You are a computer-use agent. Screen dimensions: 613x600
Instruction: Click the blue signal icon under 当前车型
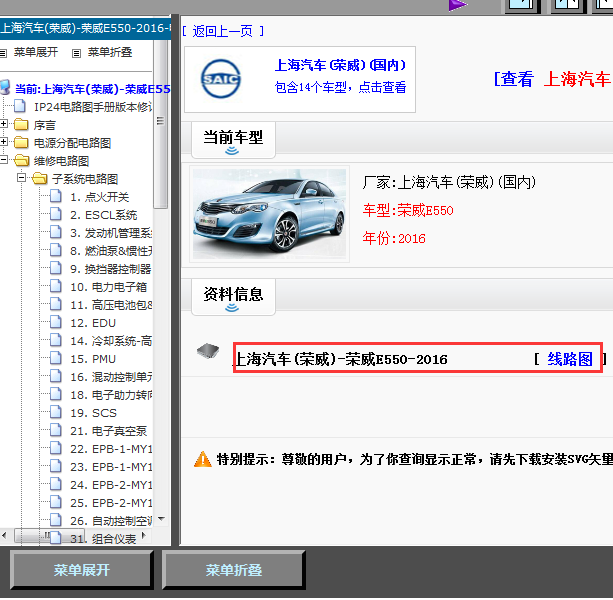click(x=232, y=151)
